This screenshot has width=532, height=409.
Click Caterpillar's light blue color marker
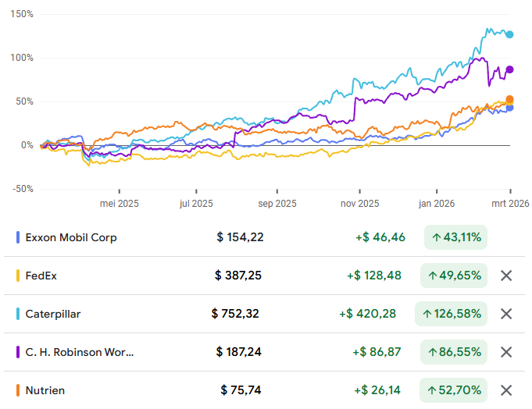point(18,314)
